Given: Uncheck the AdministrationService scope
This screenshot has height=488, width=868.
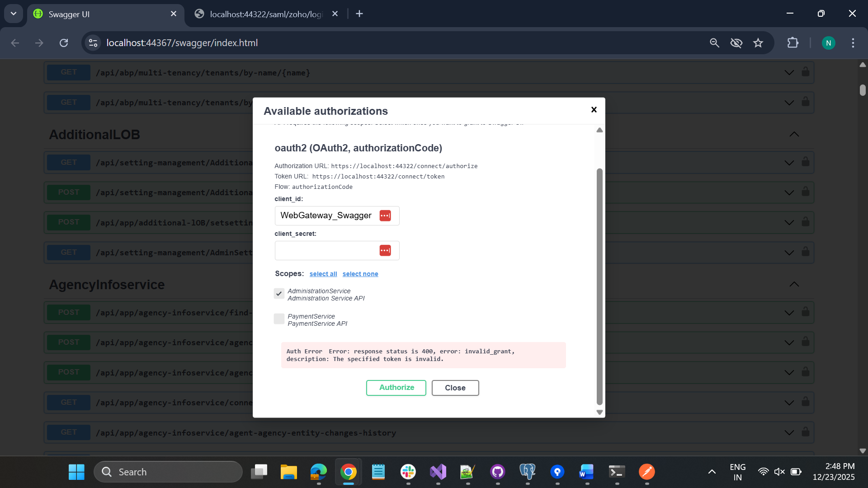Looking at the screenshot, I should 279,294.
